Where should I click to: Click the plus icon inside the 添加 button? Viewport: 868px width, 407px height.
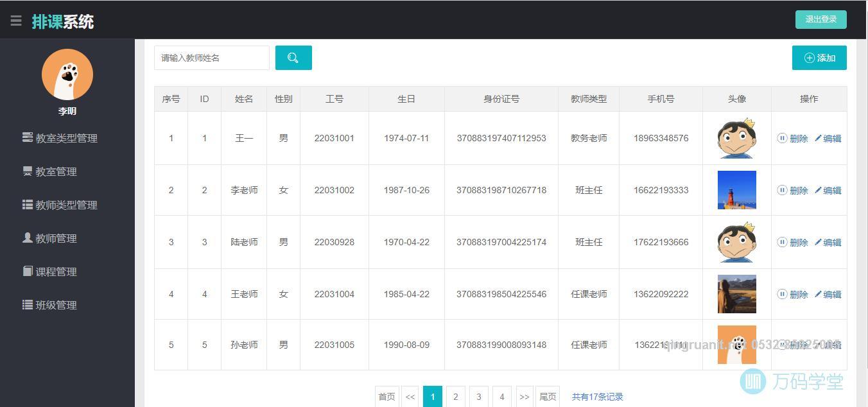point(809,58)
